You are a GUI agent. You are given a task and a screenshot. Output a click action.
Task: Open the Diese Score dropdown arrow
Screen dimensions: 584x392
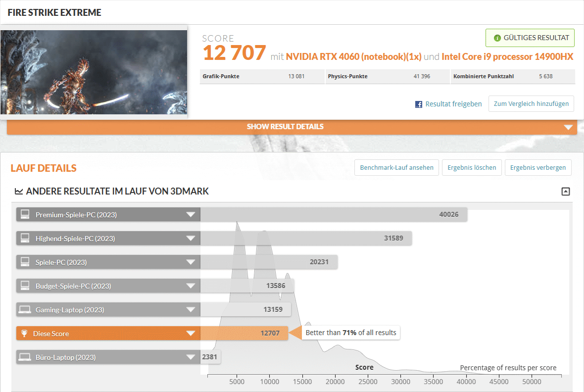[x=191, y=334]
